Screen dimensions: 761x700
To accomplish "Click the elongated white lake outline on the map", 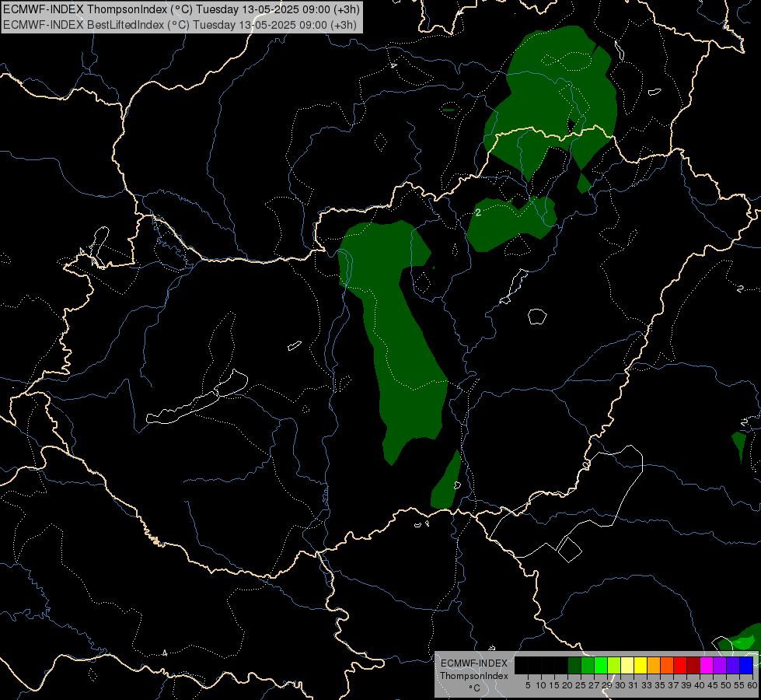I will (197, 397).
